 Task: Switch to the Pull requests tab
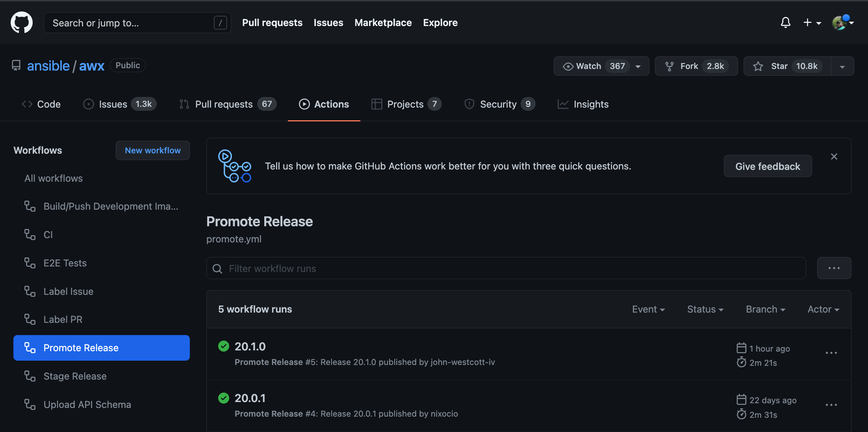click(x=224, y=104)
